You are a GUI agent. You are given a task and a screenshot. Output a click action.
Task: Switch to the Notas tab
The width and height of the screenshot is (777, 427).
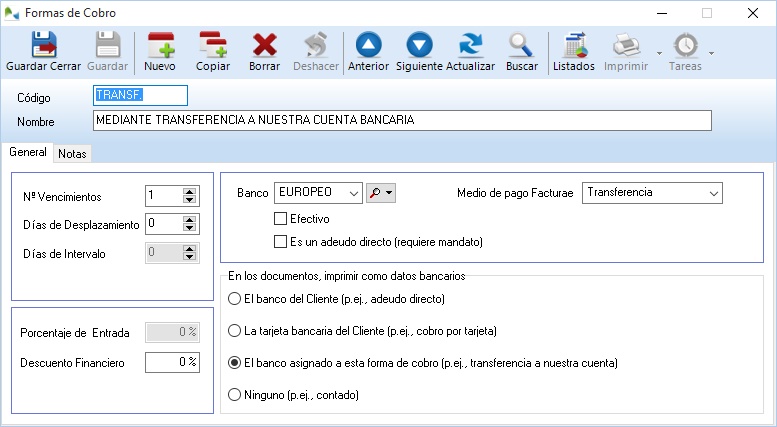(72, 154)
